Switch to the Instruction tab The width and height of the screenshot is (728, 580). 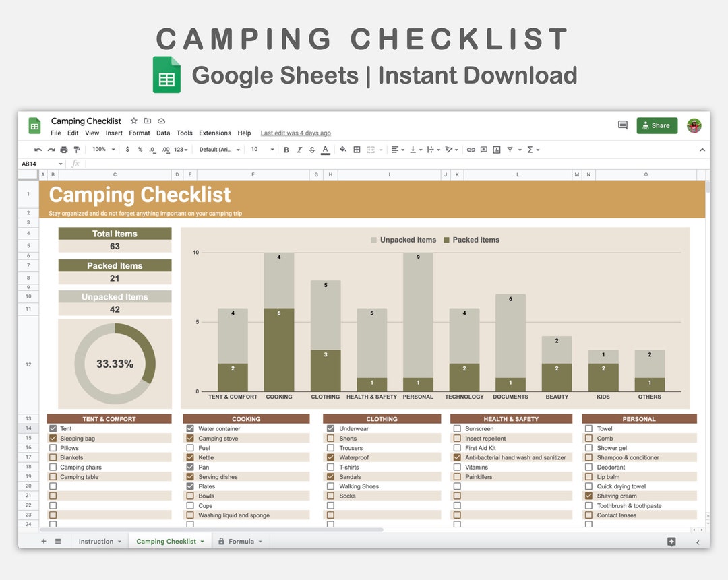tap(96, 541)
